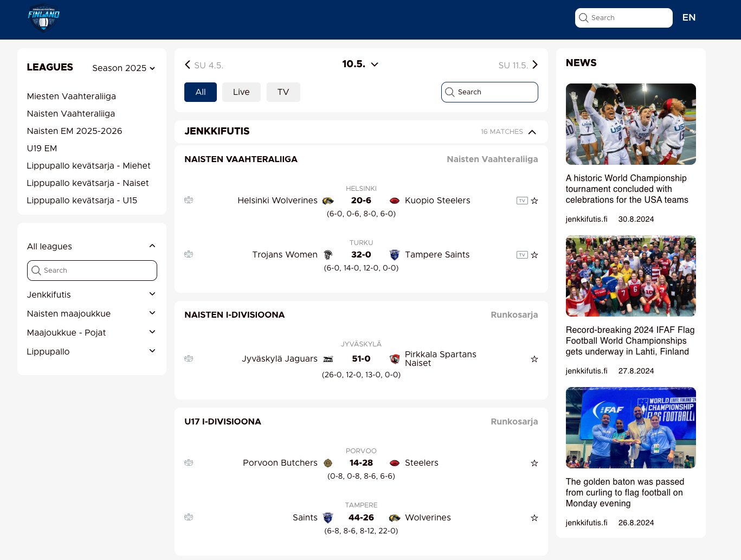
Task: Click the matches Search field
Action: point(489,92)
